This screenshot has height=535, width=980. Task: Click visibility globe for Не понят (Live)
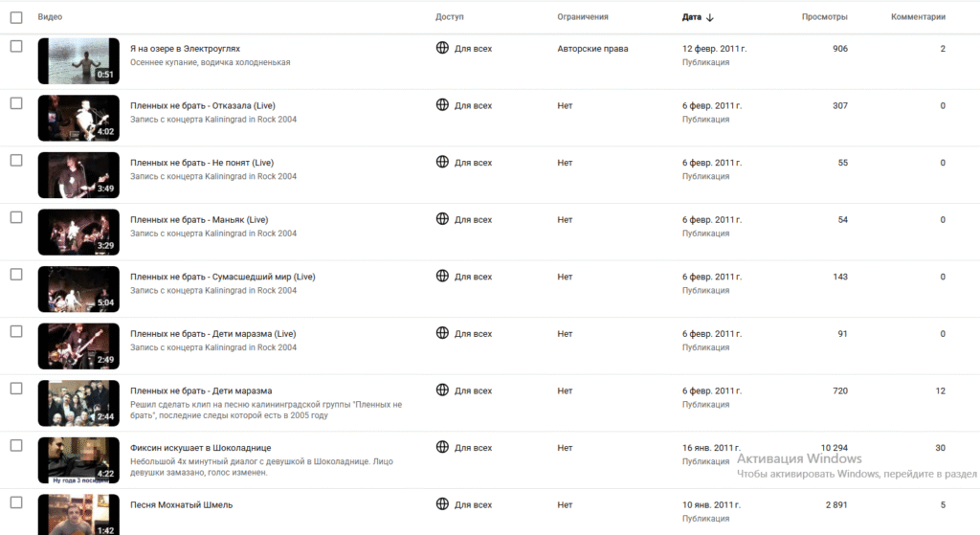click(442, 161)
